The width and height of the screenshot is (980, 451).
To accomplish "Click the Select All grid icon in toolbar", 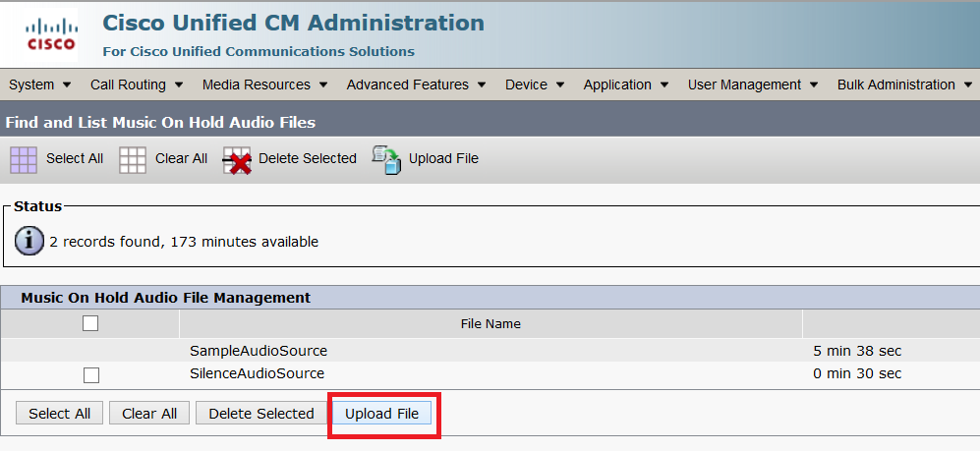I will (24, 160).
